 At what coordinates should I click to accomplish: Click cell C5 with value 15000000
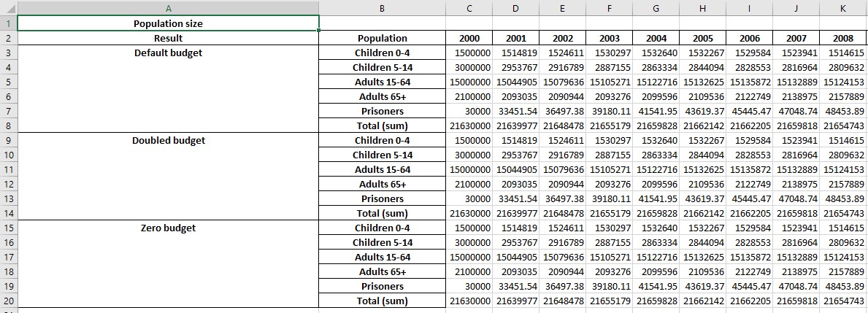click(469, 82)
